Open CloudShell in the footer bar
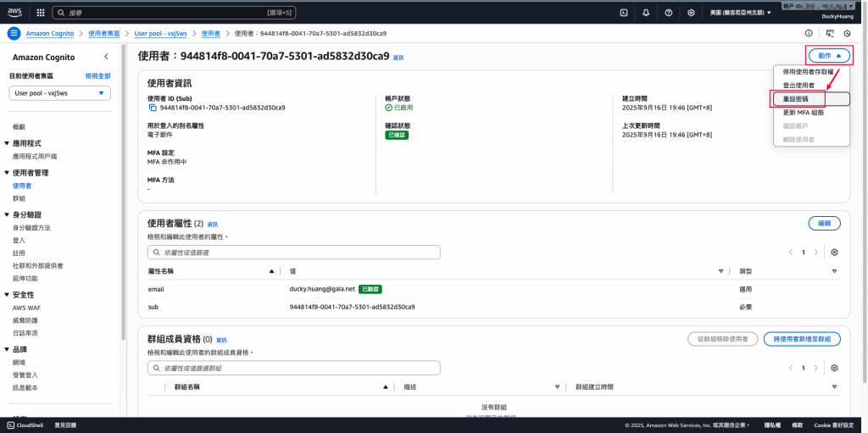The width and height of the screenshot is (868, 433). 23,425
